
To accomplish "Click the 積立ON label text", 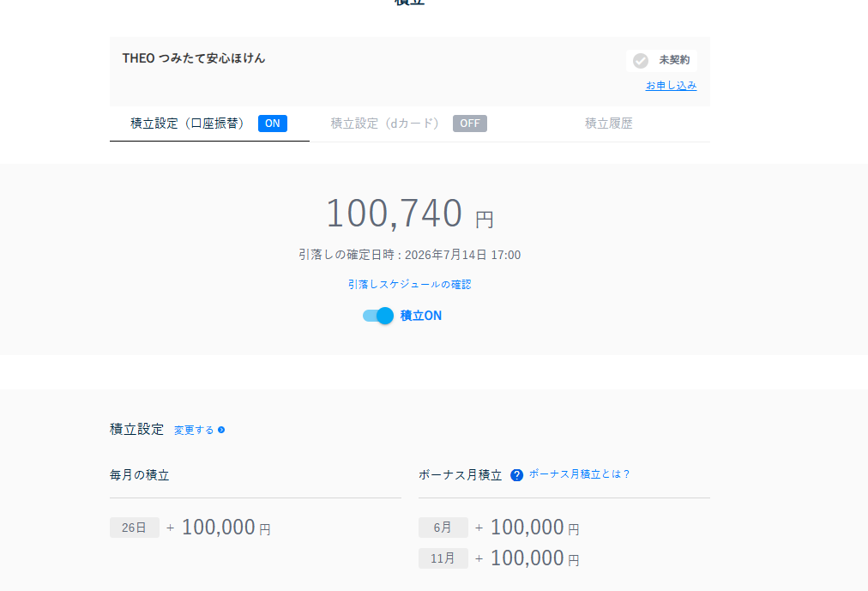I will point(421,316).
